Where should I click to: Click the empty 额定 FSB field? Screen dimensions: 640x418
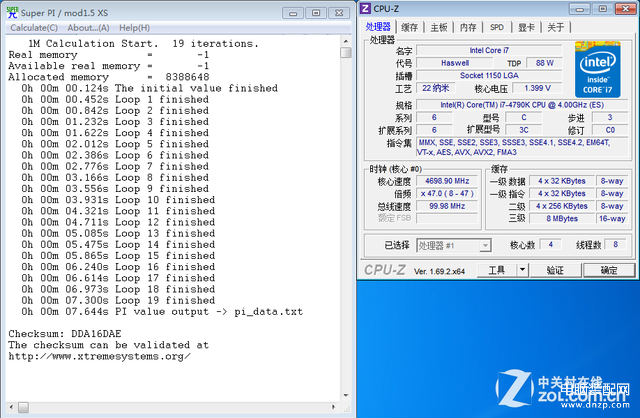click(x=447, y=218)
